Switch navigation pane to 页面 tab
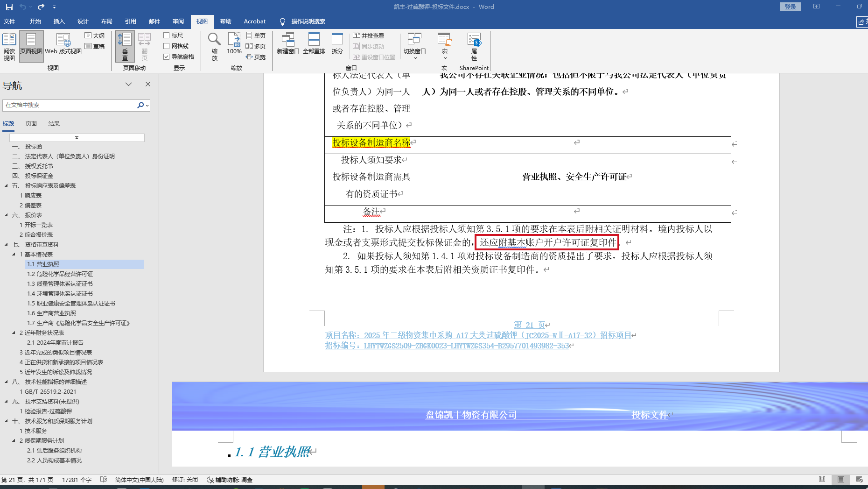Image resolution: width=868 pixels, height=489 pixels. click(31, 124)
